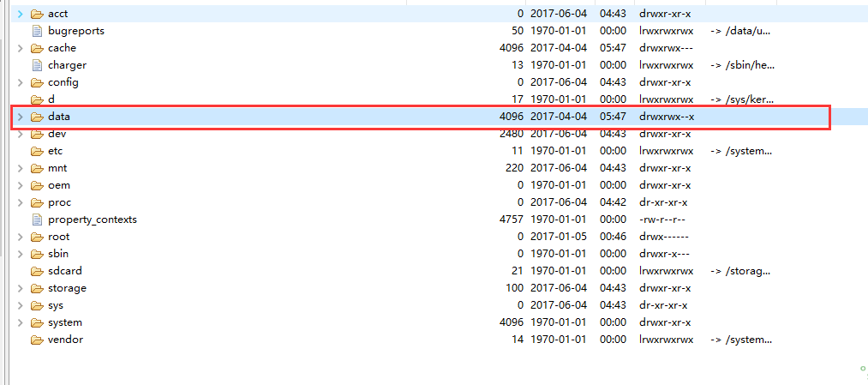Click the charger file icon

pyautogui.click(x=37, y=65)
